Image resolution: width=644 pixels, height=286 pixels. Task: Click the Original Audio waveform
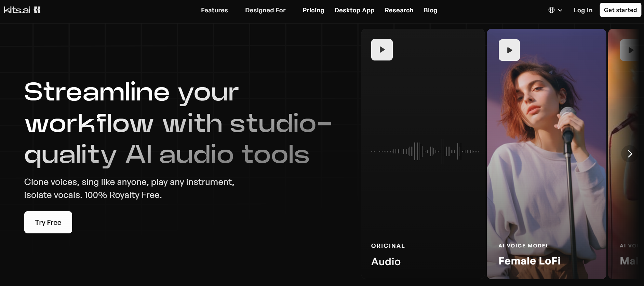425,151
